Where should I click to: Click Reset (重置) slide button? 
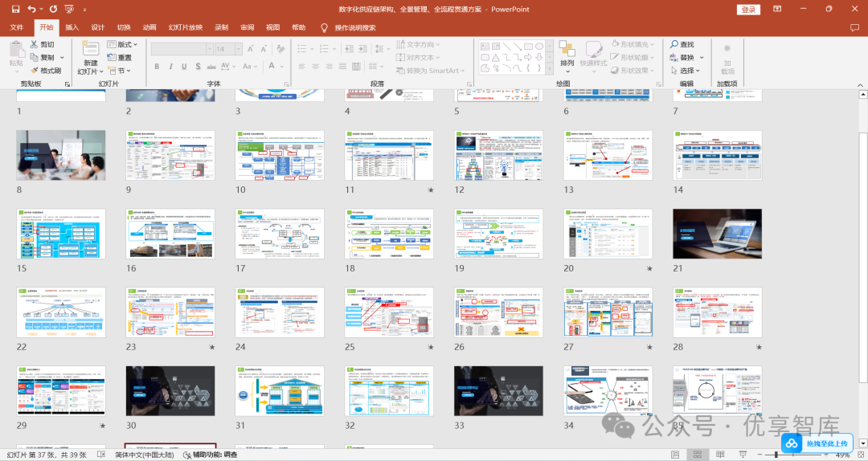coord(120,57)
